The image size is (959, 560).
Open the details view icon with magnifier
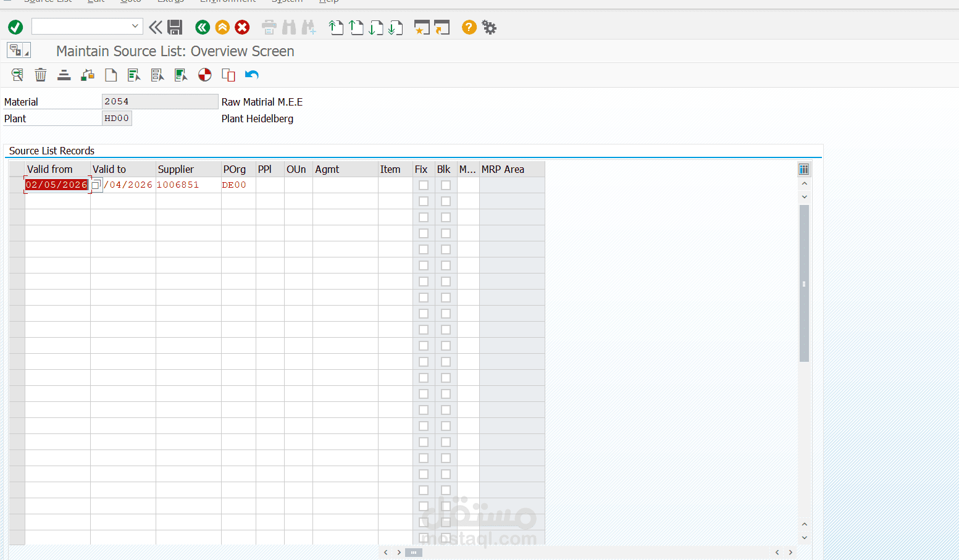click(x=17, y=75)
